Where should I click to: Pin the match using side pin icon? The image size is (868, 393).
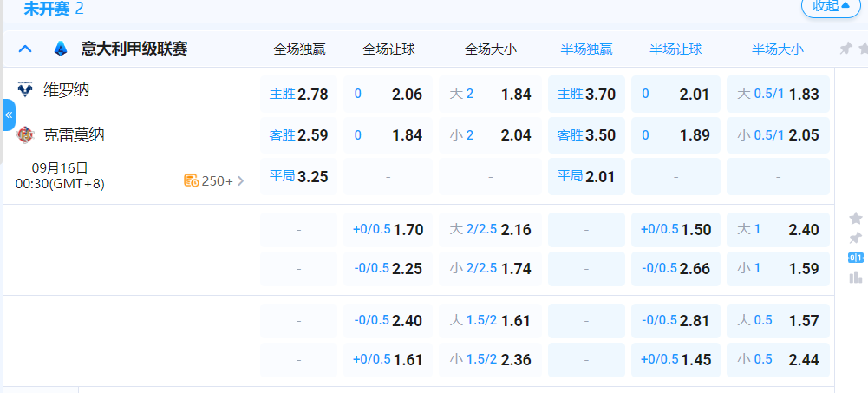click(855, 238)
